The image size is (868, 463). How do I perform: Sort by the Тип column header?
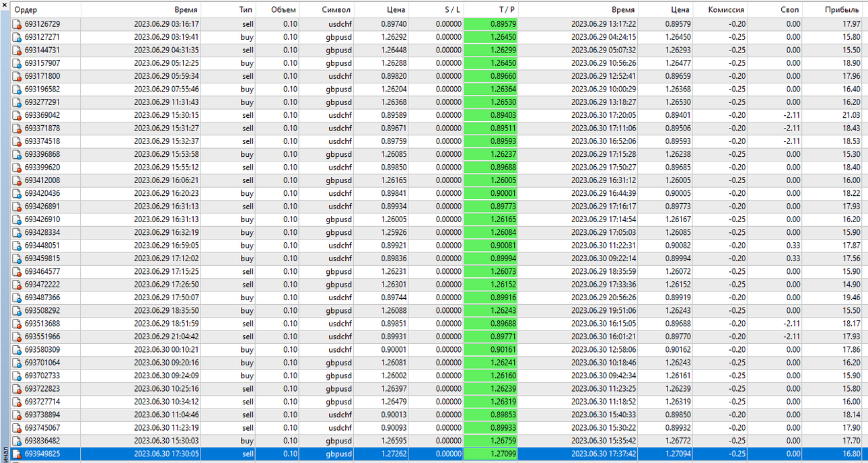pos(246,10)
